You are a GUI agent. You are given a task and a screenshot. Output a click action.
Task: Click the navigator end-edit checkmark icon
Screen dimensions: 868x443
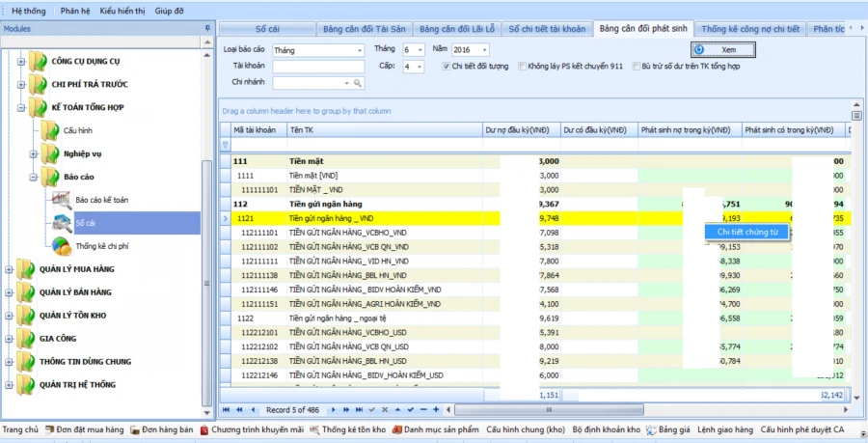coord(410,410)
